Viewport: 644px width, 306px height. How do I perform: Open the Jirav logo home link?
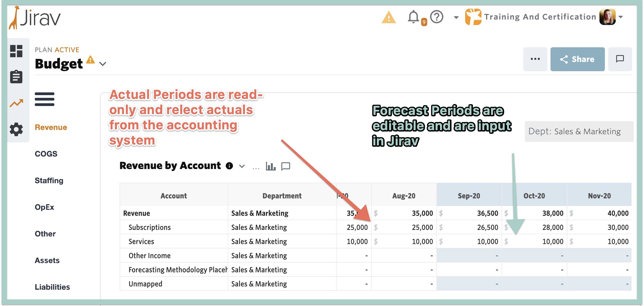tap(35, 18)
